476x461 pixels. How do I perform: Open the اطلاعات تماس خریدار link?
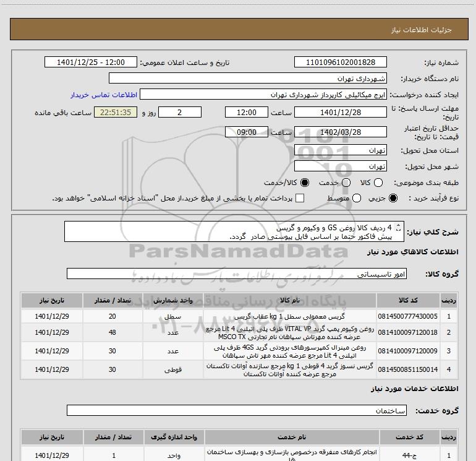(x=104, y=95)
